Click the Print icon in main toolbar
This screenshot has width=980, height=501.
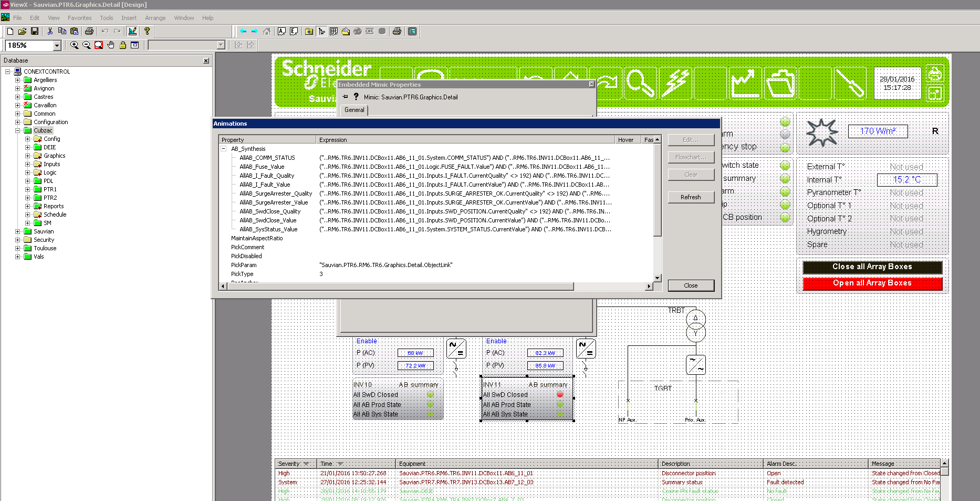(x=89, y=32)
